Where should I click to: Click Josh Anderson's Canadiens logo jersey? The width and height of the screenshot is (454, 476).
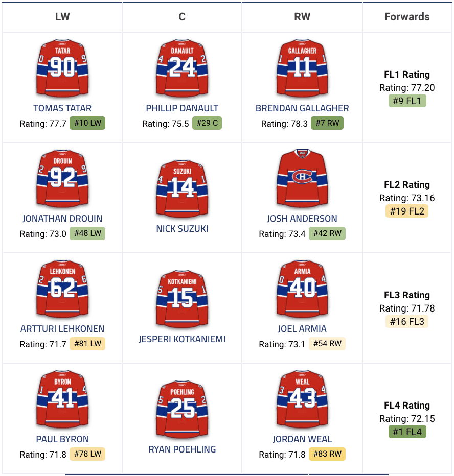pos(302,179)
